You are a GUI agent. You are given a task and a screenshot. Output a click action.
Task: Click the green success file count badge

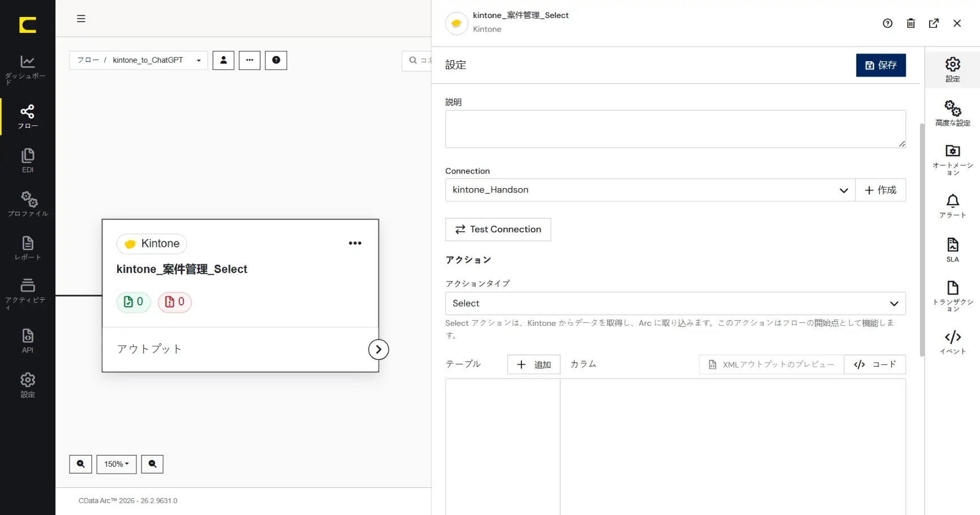pyautogui.click(x=134, y=302)
